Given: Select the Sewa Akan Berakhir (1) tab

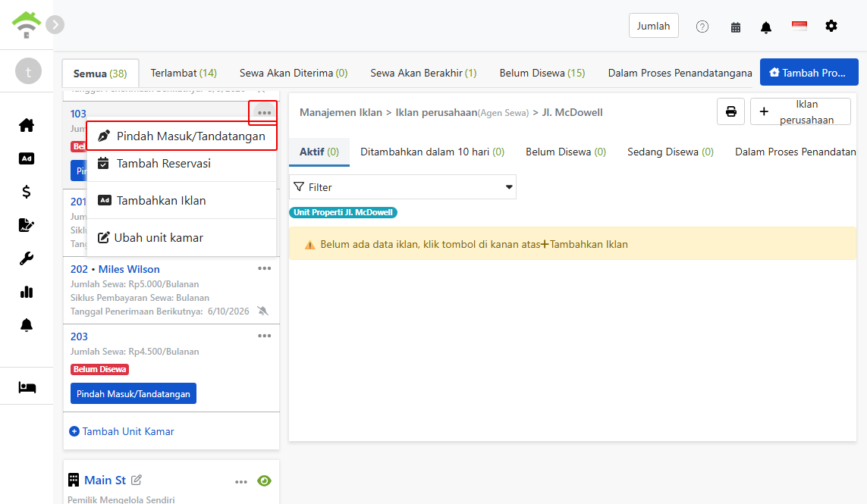Looking at the screenshot, I should tap(423, 73).
